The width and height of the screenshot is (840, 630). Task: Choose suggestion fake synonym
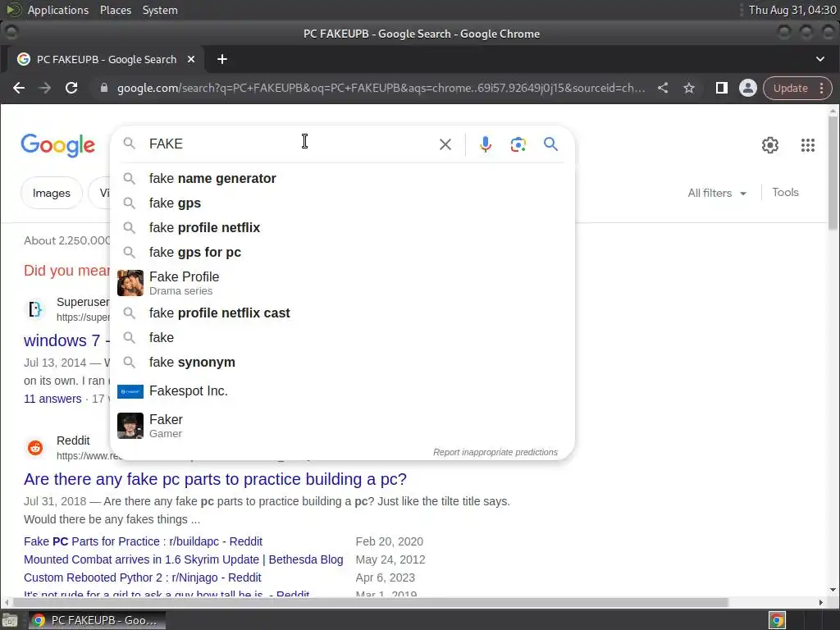(x=342, y=362)
